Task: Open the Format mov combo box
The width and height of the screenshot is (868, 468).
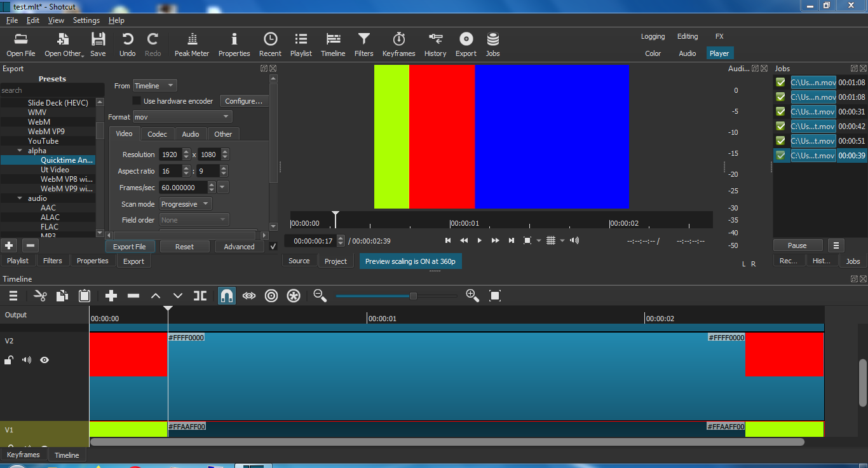Action: [x=182, y=117]
